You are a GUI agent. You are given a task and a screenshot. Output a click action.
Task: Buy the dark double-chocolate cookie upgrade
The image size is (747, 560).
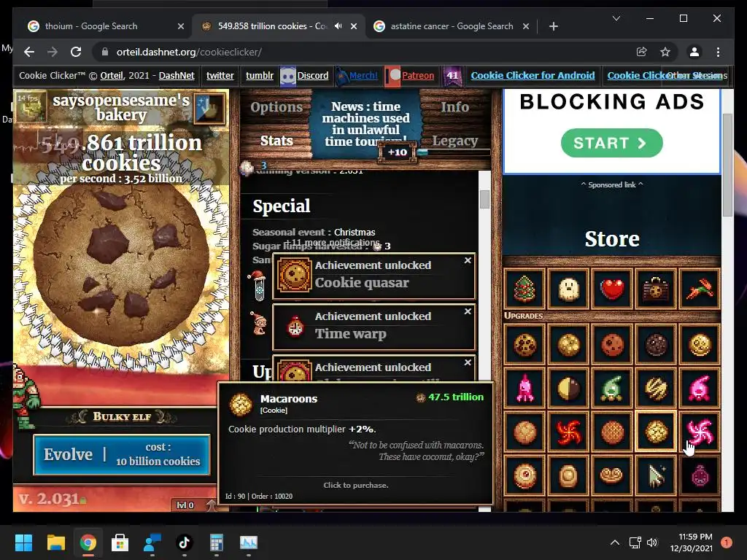[x=656, y=344]
